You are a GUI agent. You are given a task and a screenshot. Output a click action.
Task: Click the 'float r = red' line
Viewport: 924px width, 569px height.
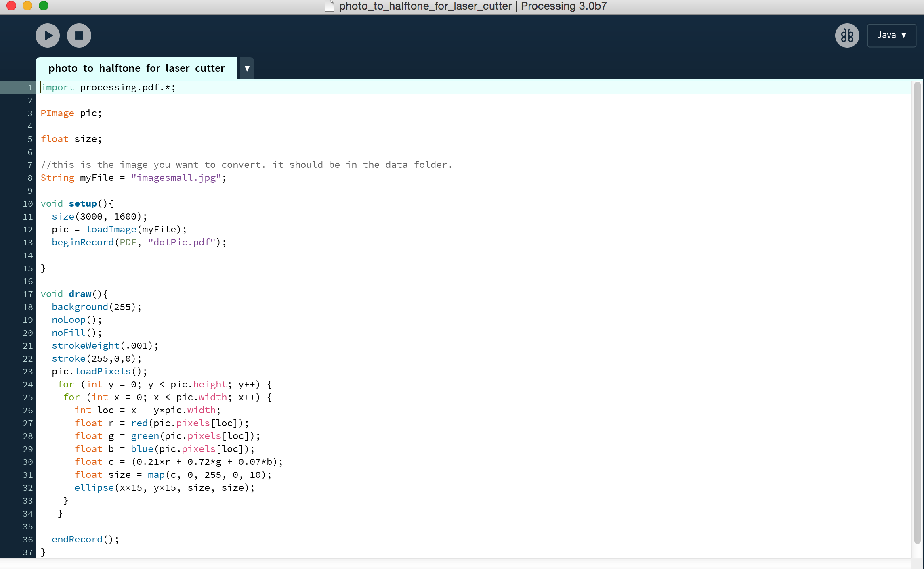pos(162,423)
